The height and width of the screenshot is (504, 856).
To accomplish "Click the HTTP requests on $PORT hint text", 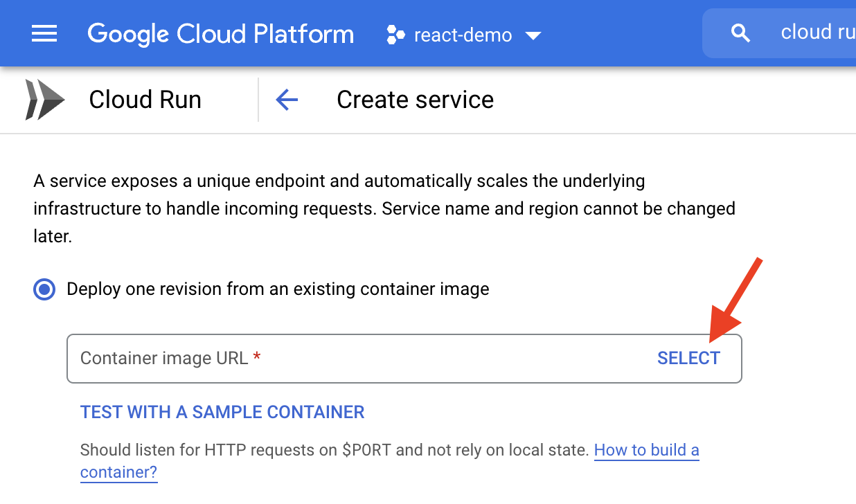I will tap(335, 450).
